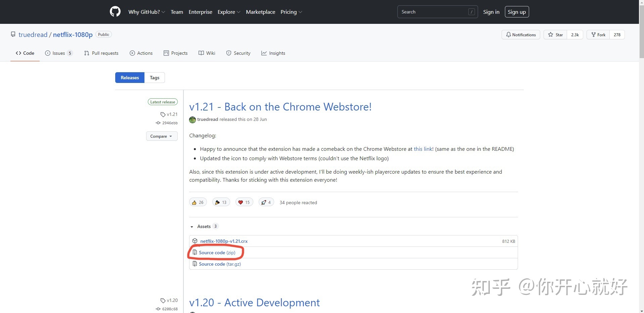Screen dimensions: 644x313
Task: Select the Releases button
Action: pos(130,78)
